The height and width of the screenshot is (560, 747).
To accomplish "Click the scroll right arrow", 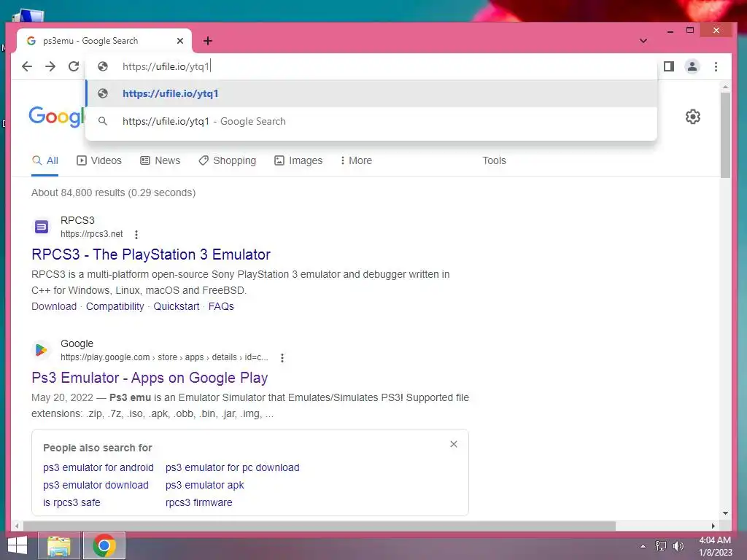I will 713,526.
